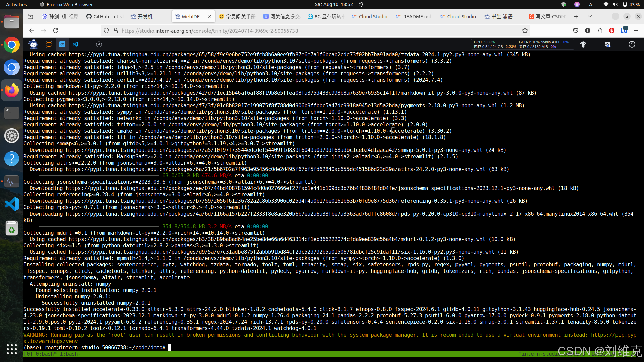Open Trash from the dock
The width and height of the screenshot is (644, 362).
click(12, 228)
